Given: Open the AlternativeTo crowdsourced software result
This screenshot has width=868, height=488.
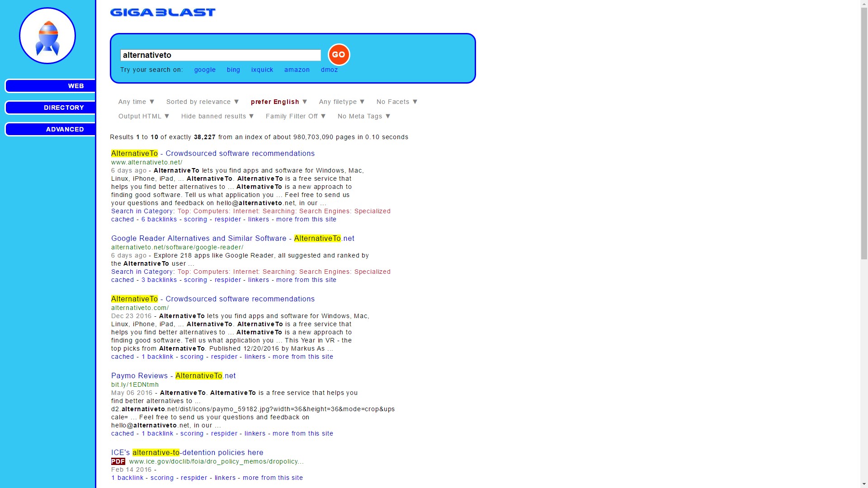Looking at the screenshot, I should 212,153.
